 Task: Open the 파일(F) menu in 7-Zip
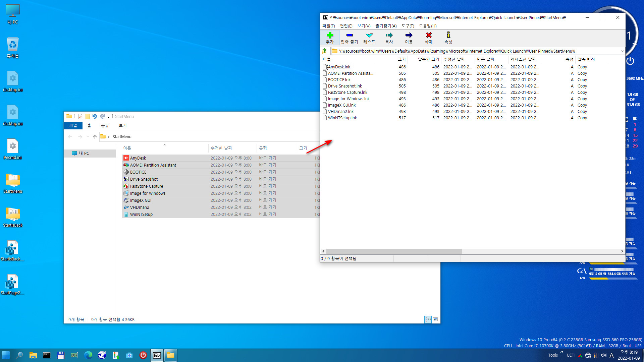328,26
